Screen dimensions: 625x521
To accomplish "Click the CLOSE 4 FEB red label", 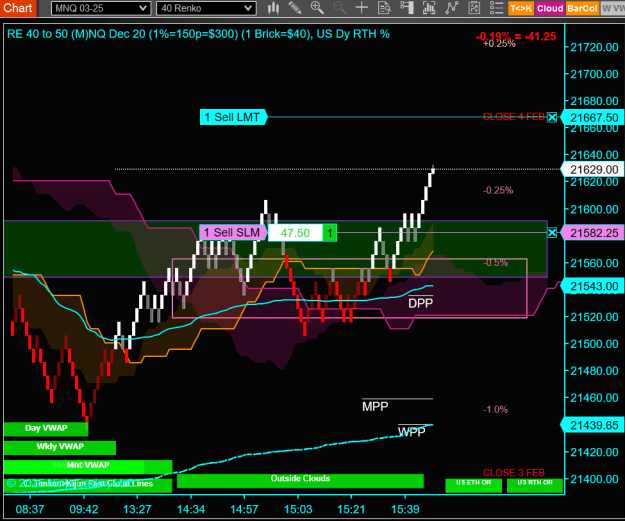I will tap(514, 117).
